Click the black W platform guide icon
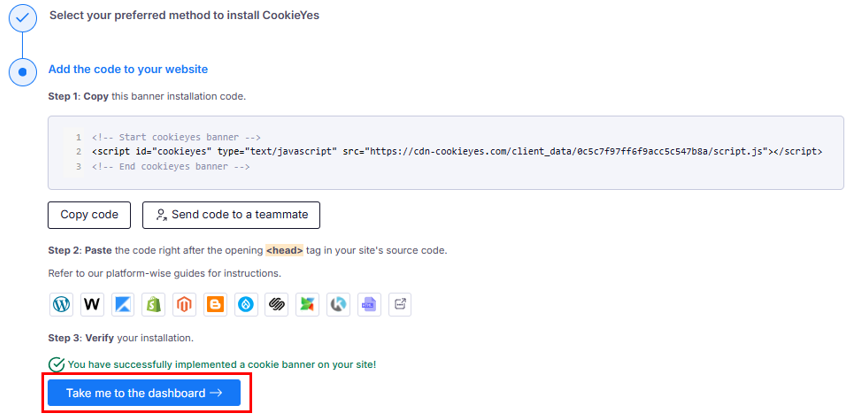This screenshot has width=847, height=416. 92,304
